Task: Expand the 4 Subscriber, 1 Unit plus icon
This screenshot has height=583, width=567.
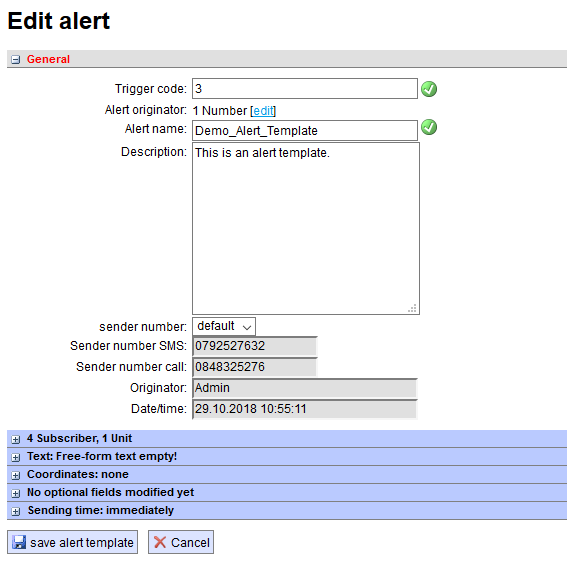Action: 16,439
